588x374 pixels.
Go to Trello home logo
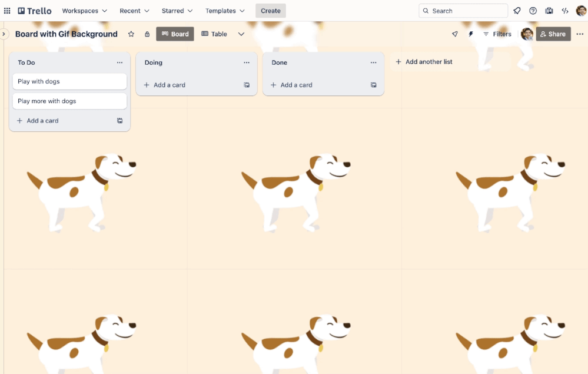coord(35,11)
